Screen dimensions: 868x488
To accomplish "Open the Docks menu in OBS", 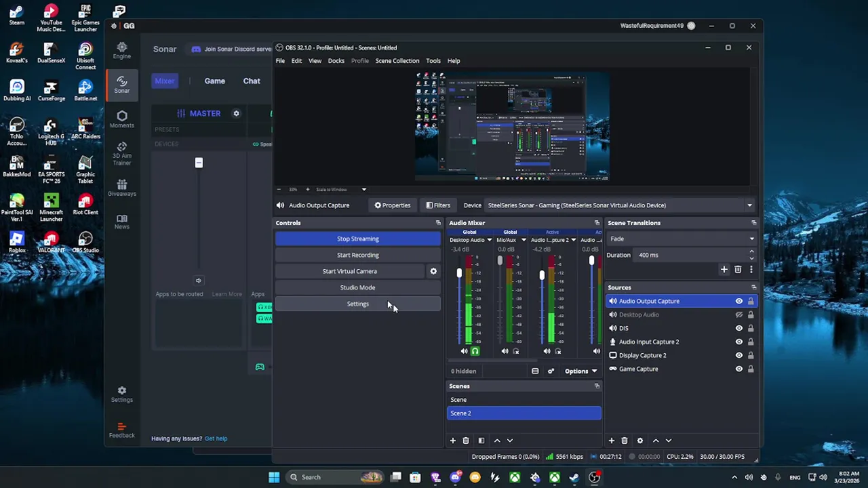I will pos(336,61).
